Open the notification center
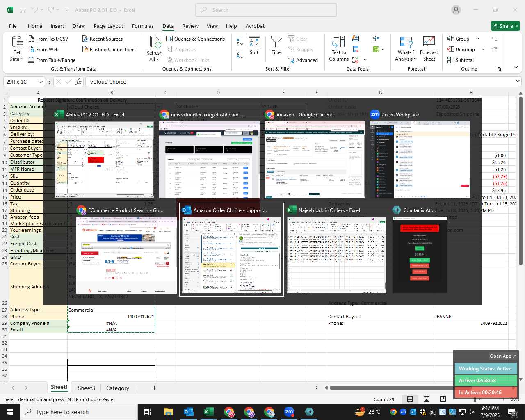Viewport: 525px width, 420px height. point(512,412)
